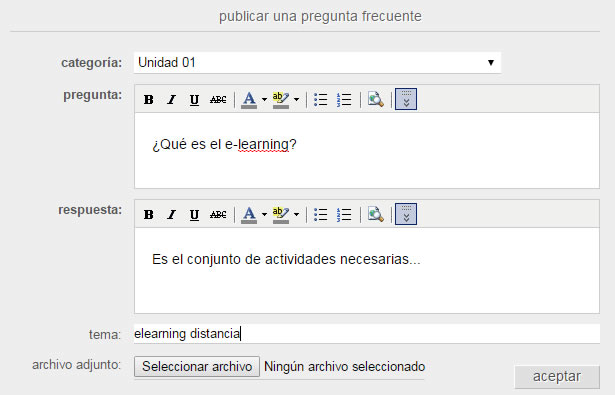Screen dimensions: 615x395
Task: Open the categoría dropdown showing Unidad 01
Action: coord(317,63)
